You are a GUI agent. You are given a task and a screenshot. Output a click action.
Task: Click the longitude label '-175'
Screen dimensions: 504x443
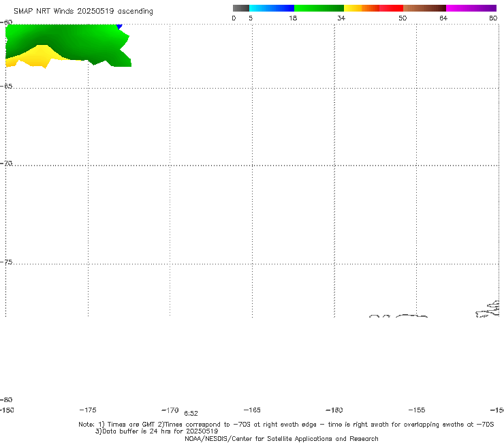pos(88,410)
